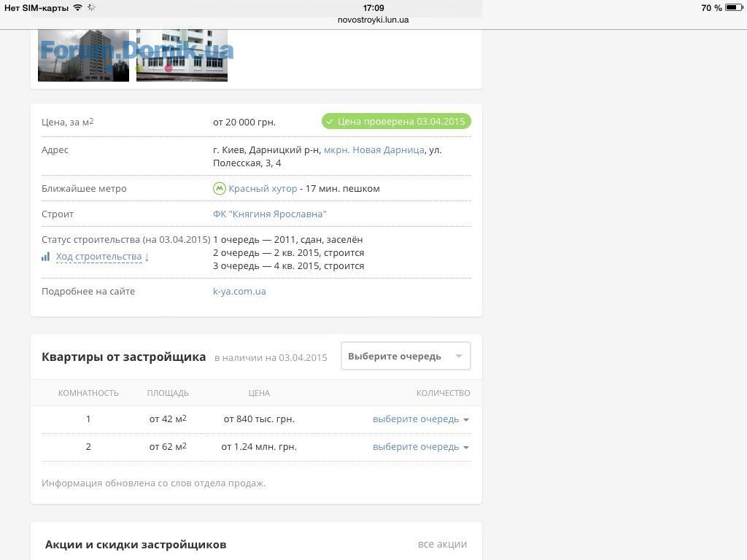Tap the Цена проверена 03.04.2015 badge
747x560 pixels.
396,122
